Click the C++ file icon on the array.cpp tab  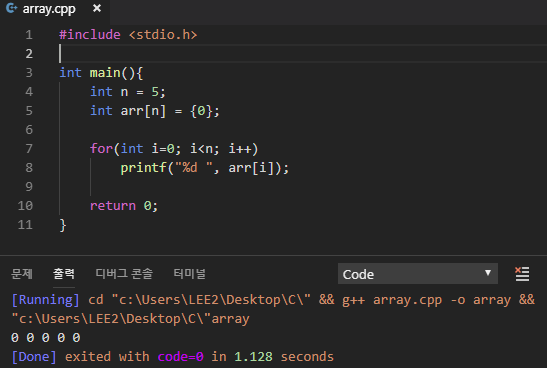click(x=12, y=8)
